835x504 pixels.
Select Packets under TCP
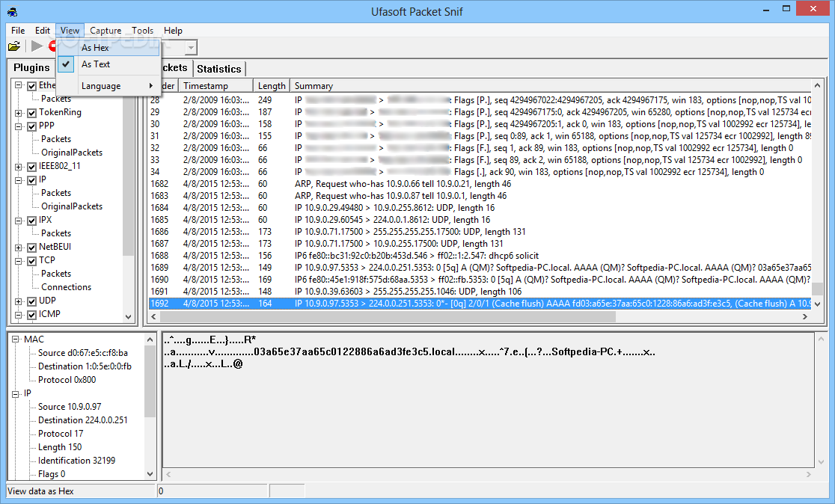(x=56, y=274)
